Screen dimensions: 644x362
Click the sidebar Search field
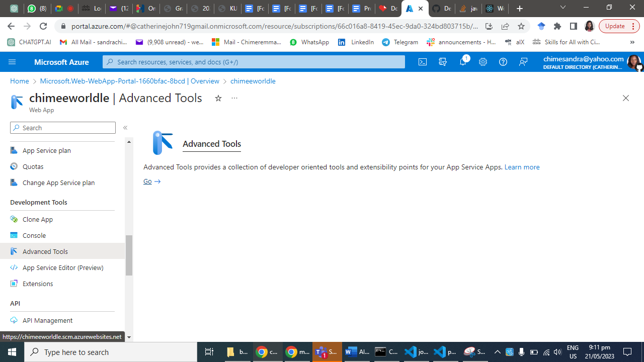pyautogui.click(x=63, y=128)
